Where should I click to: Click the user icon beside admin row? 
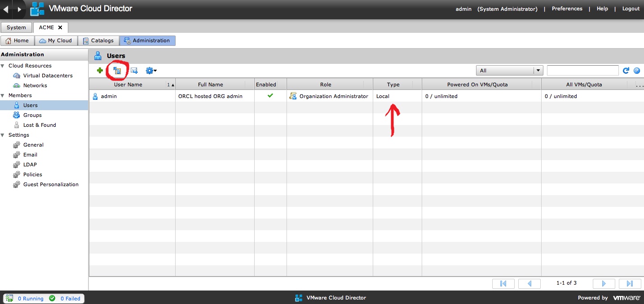(x=95, y=96)
